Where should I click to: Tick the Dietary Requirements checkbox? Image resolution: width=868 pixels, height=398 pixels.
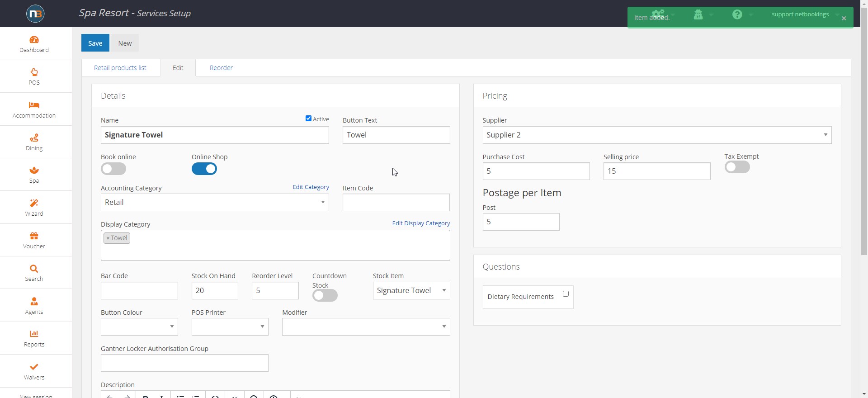coord(566,294)
